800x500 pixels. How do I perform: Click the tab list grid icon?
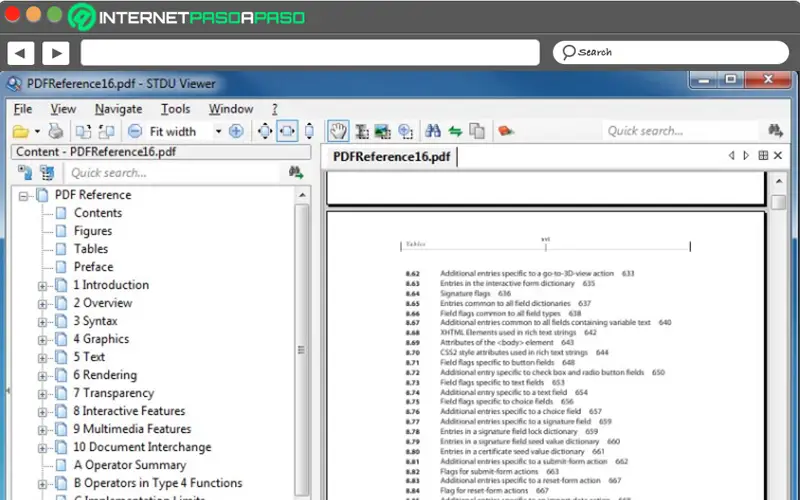[763, 155]
